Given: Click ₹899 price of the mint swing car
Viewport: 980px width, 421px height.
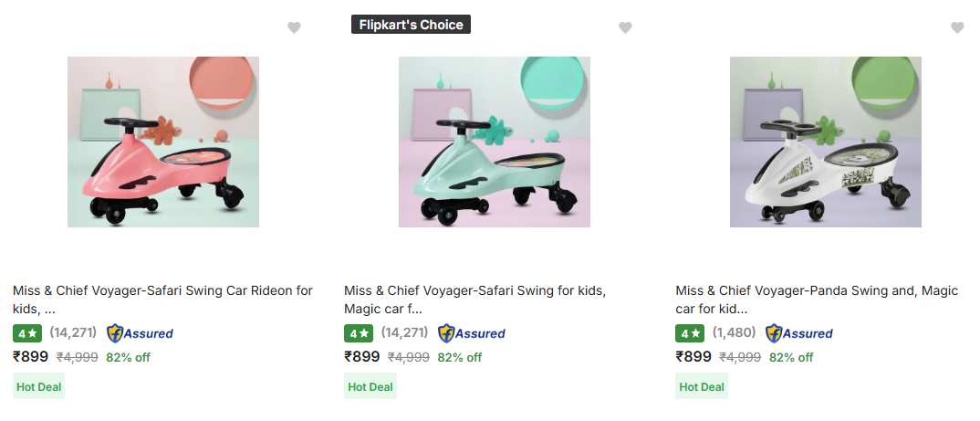Looking at the screenshot, I should tap(361, 357).
